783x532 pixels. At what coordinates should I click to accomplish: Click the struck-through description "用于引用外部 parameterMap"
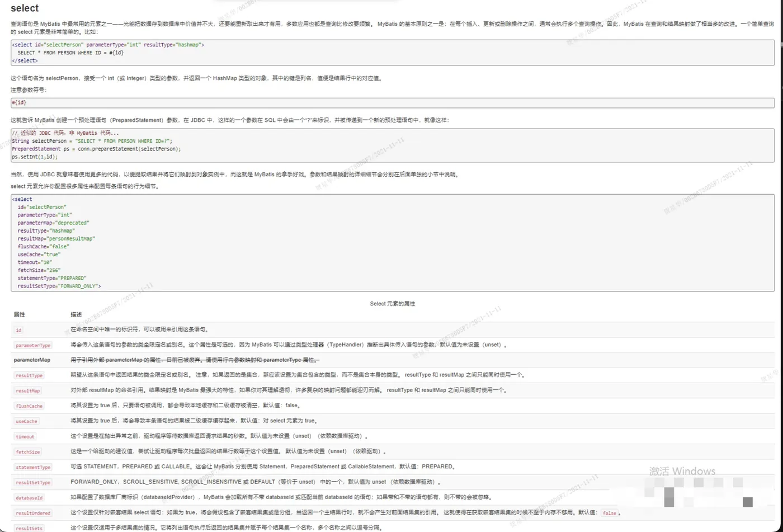(195, 360)
